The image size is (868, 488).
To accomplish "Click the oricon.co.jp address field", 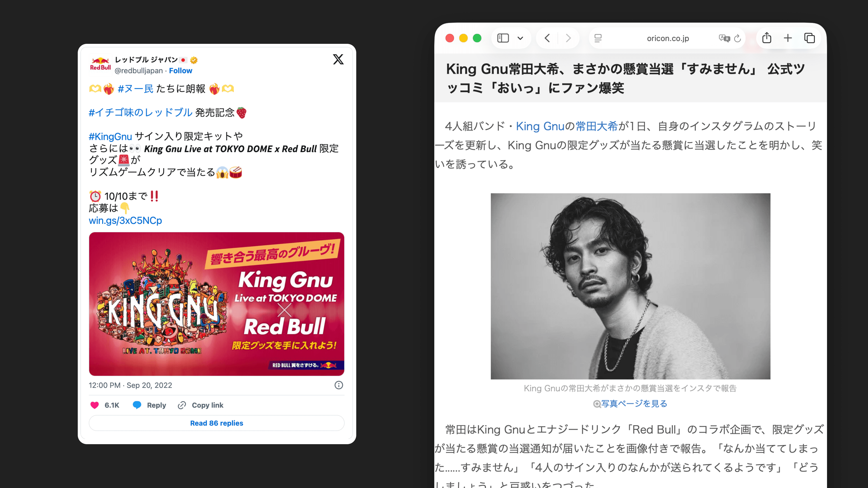I will [668, 38].
